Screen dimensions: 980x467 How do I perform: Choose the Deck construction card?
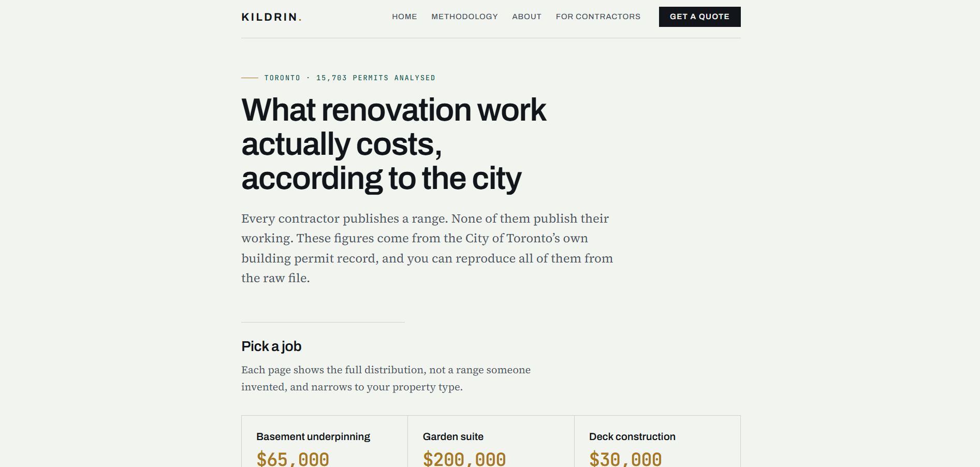[657, 442]
